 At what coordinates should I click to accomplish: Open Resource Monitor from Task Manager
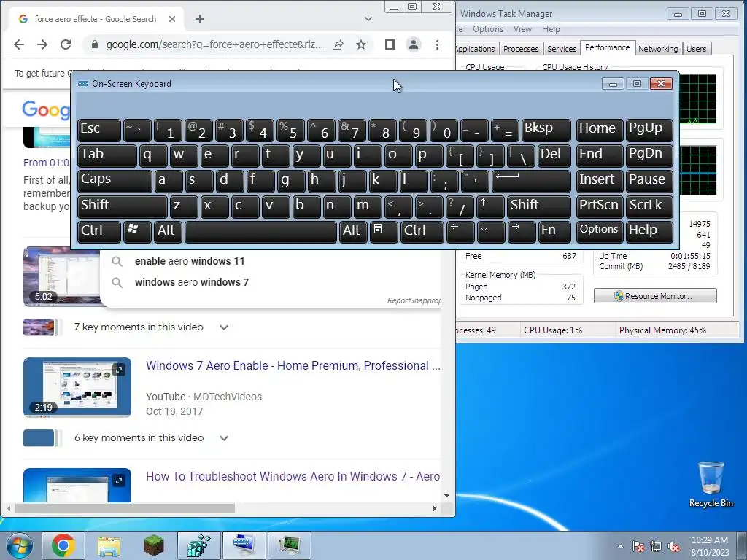(655, 296)
